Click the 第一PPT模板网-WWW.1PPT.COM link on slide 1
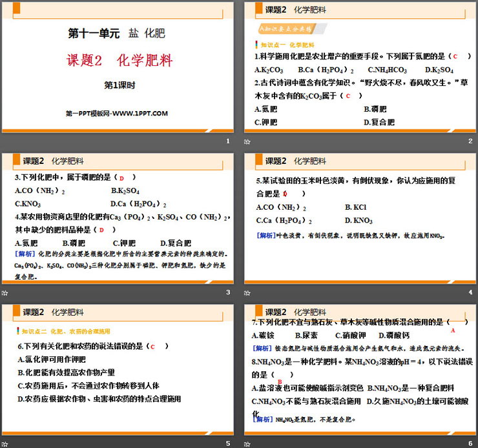The height and width of the screenshot is (448, 478). point(117,113)
